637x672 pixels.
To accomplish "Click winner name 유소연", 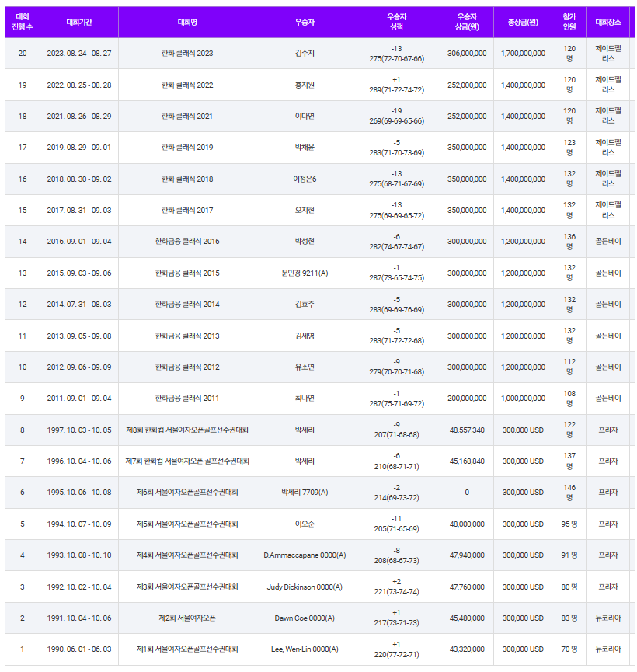I will pyautogui.click(x=305, y=367).
